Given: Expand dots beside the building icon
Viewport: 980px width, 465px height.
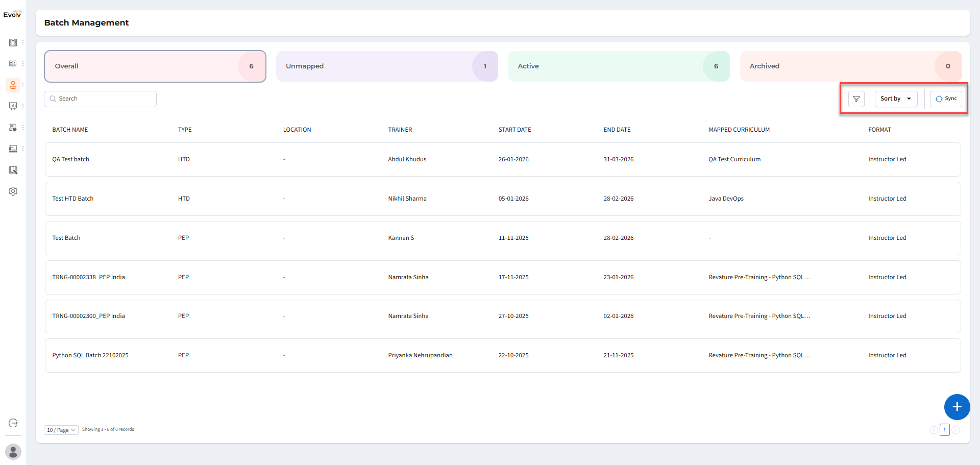Looking at the screenshot, I should tap(23, 128).
